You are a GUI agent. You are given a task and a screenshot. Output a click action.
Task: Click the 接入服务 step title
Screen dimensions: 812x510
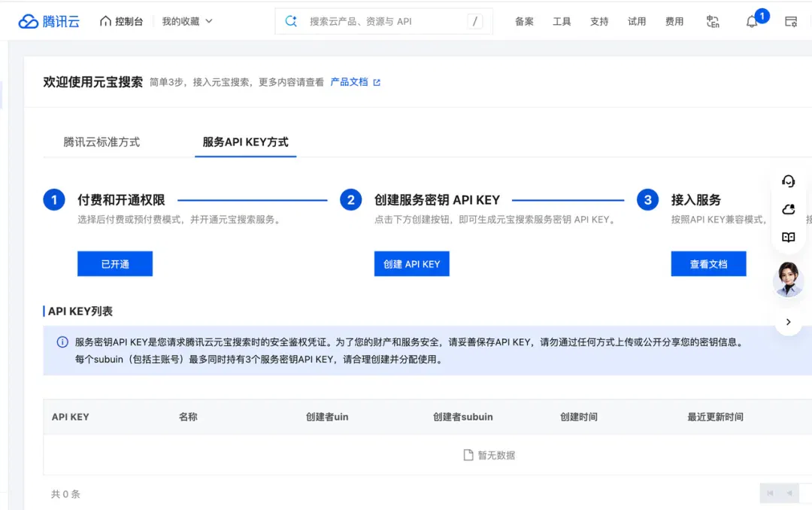tap(696, 200)
